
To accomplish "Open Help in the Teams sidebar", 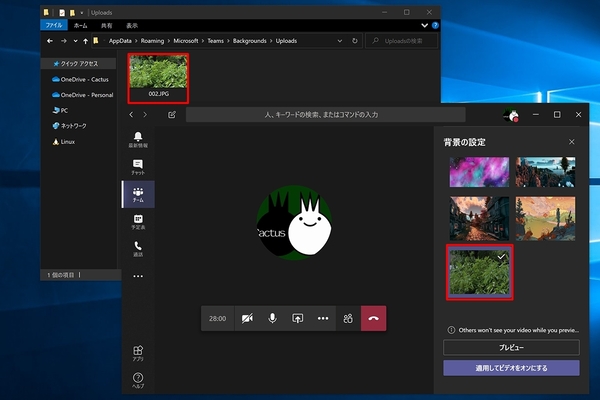I will click(x=138, y=380).
